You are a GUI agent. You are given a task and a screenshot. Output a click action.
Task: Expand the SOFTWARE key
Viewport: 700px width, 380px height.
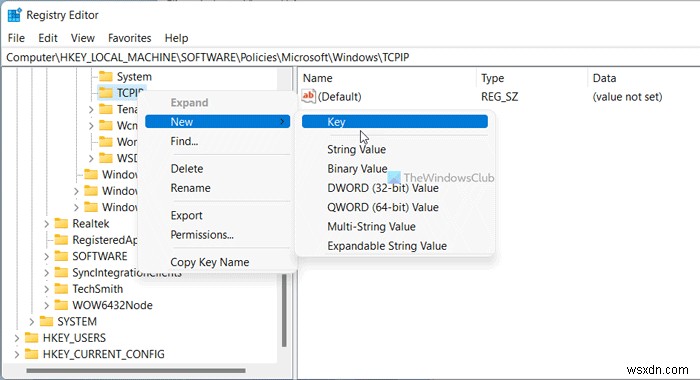[x=46, y=256]
